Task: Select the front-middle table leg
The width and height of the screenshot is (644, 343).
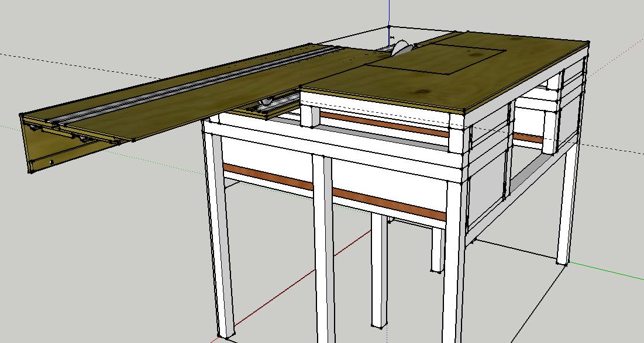Action: pos(325,248)
